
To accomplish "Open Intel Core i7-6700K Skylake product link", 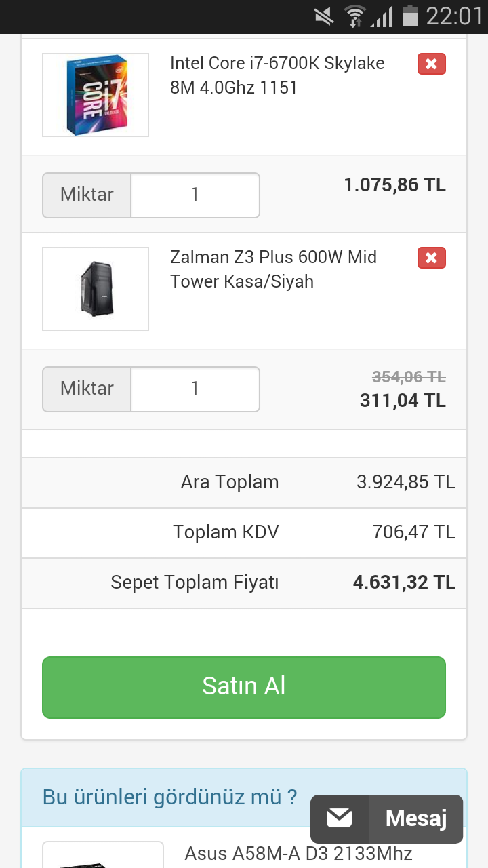I will 277,75.
